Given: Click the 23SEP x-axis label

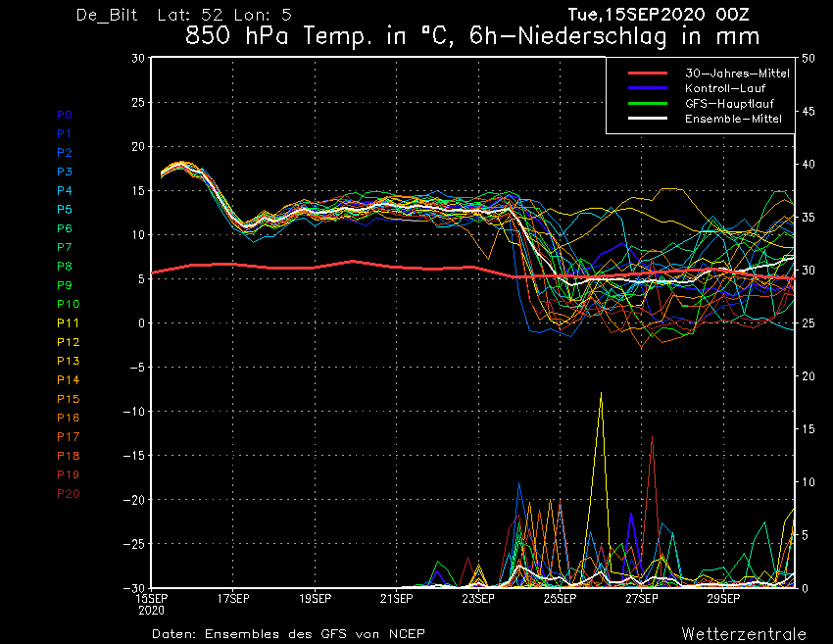Looking at the screenshot, I should tap(478, 599).
